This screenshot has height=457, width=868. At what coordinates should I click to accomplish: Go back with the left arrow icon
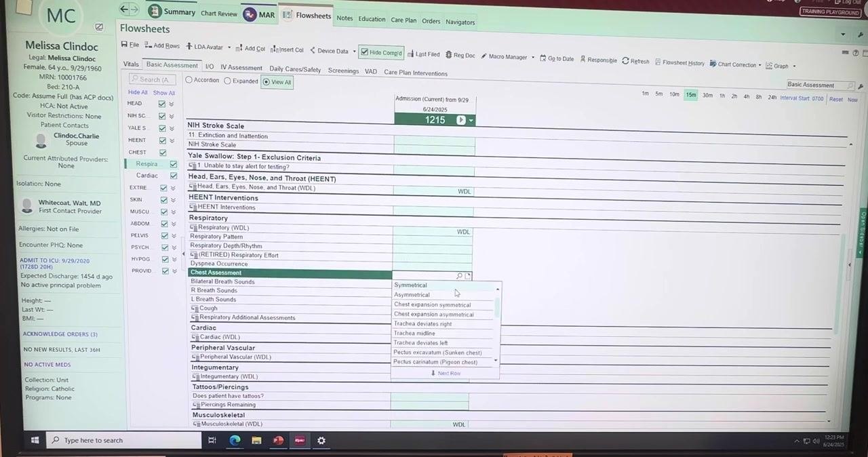click(x=123, y=9)
